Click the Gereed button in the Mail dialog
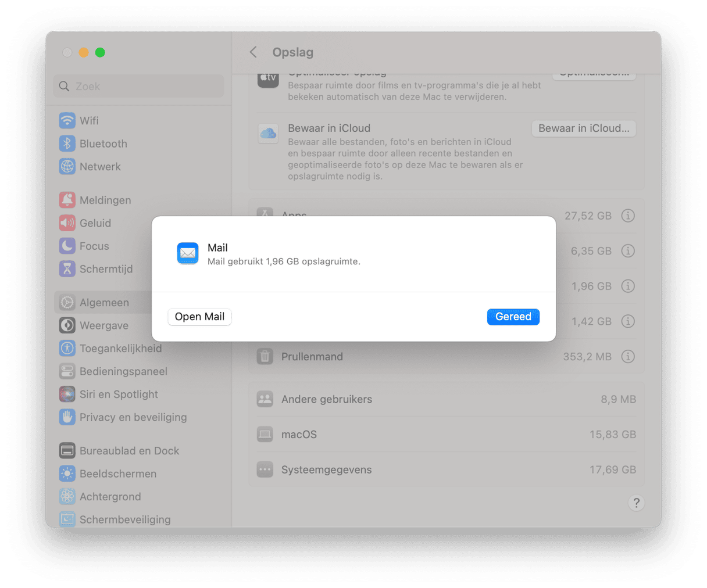 [x=513, y=317]
